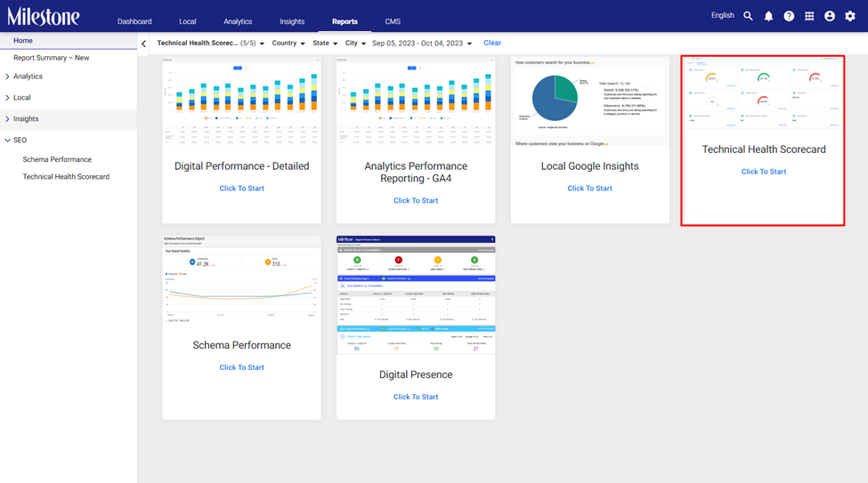Click the Digital Presence report thumbnail
Viewport: 868px width, 483px height.
click(x=416, y=295)
